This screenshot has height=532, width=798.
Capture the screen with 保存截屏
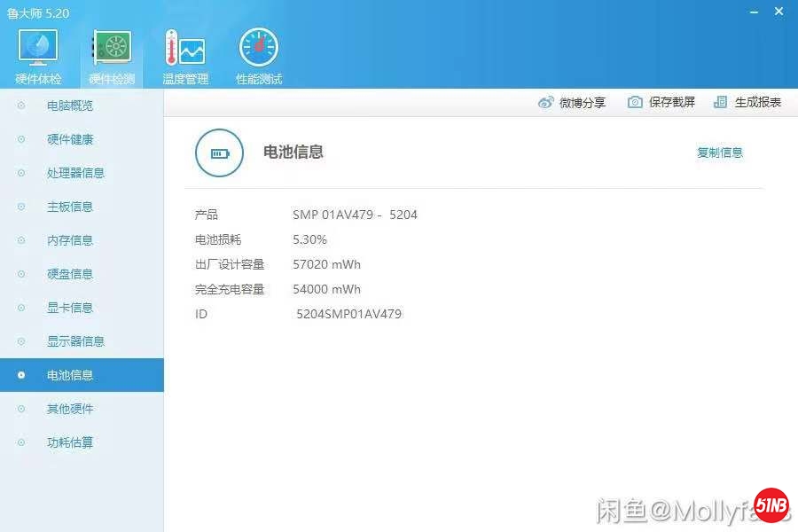[x=658, y=102]
